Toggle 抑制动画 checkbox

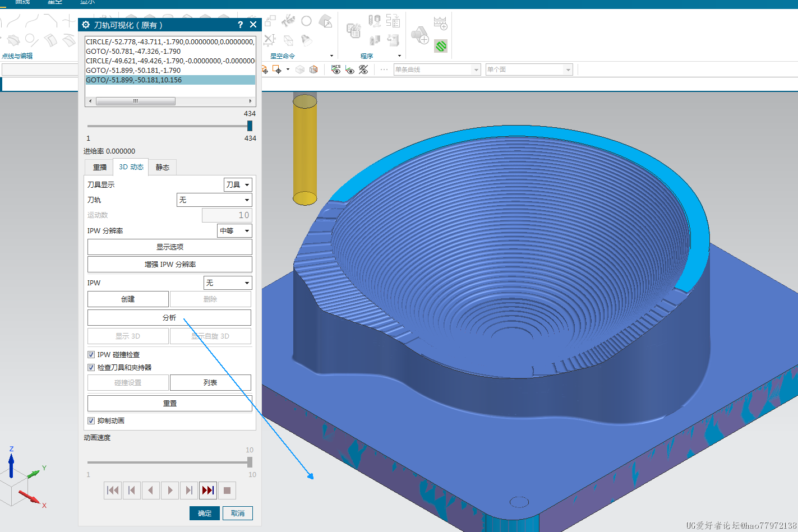click(91, 420)
